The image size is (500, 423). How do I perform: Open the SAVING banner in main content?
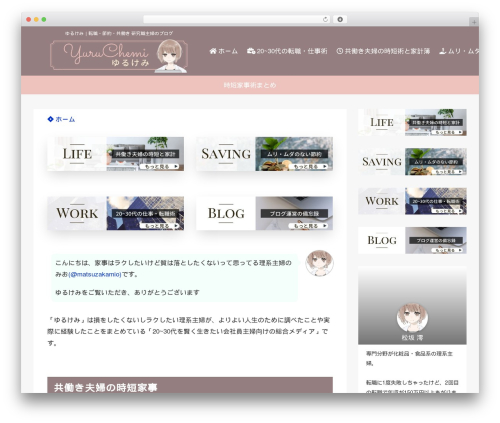[x=264, y=154]
